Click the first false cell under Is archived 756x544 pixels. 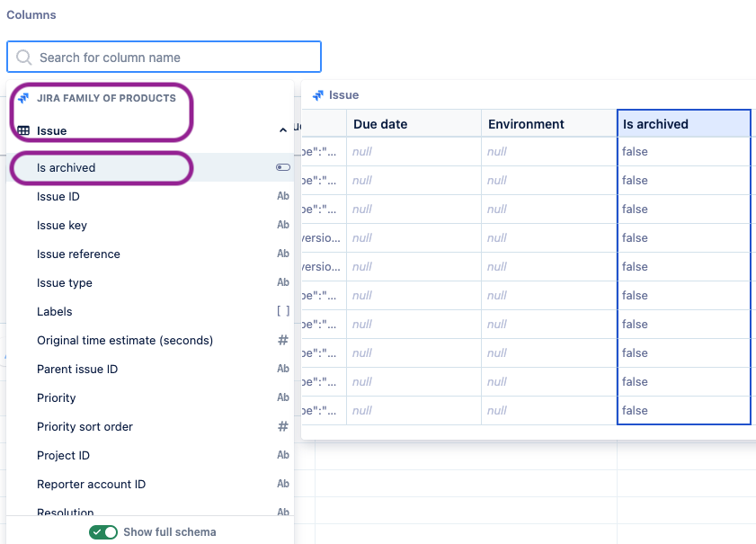(x=684, y=151)
